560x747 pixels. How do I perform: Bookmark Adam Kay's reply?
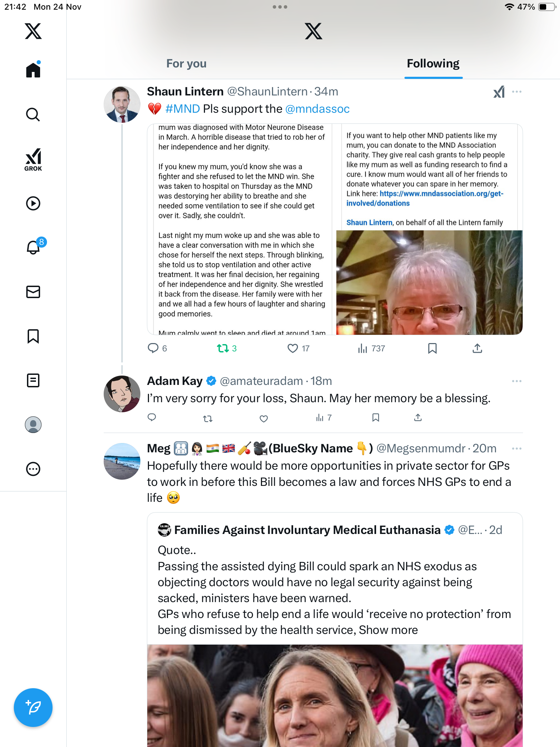click(376, 418)
